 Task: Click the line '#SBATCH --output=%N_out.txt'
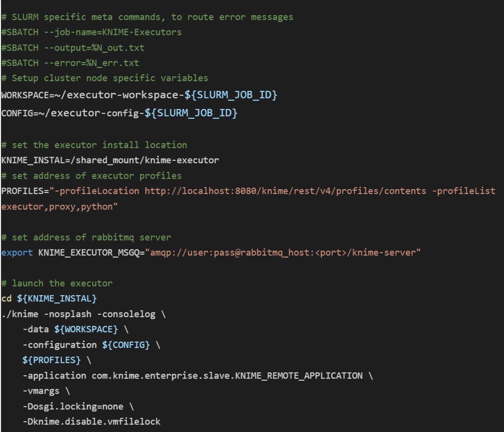73,48
